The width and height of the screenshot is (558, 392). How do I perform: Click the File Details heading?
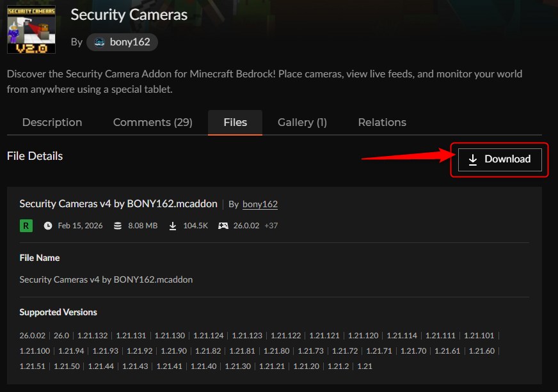35,156
